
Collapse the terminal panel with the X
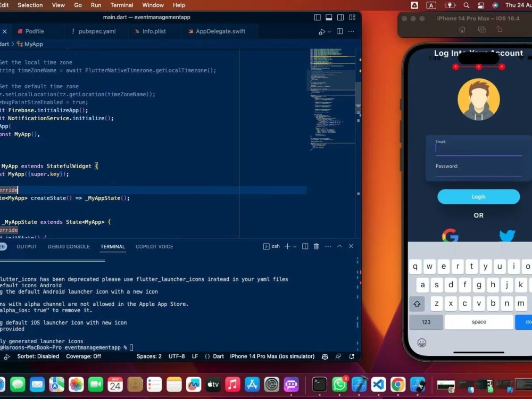pos(351,246)
